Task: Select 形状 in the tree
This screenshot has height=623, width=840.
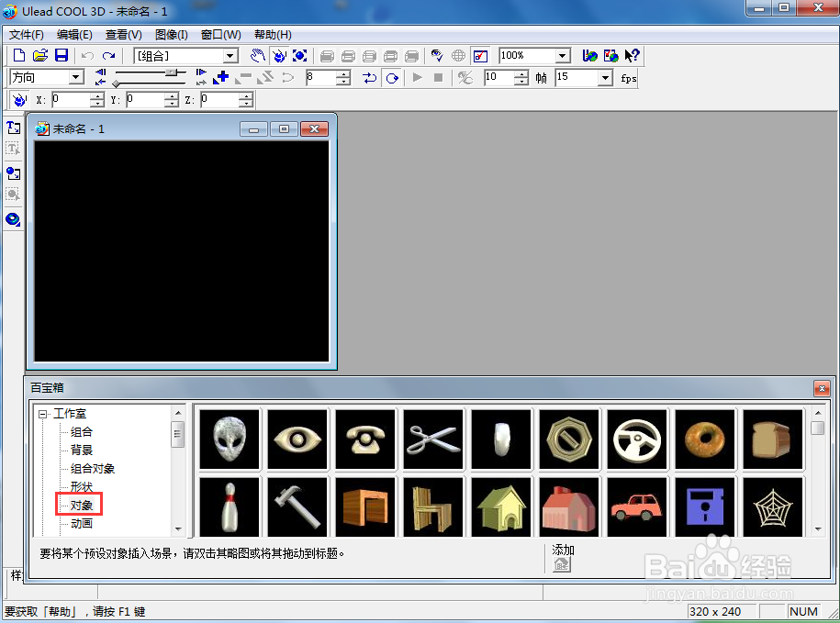Action: 82,487
